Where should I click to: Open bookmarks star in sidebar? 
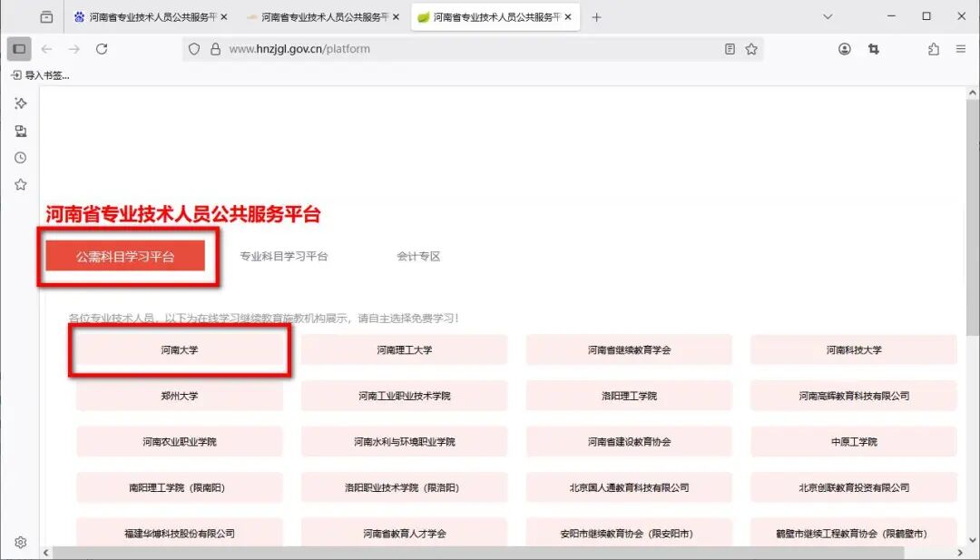tap(21, 184)
